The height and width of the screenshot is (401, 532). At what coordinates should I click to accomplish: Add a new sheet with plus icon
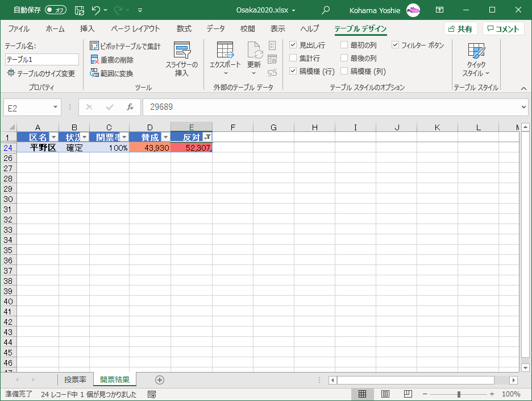(x=160, y=380)
